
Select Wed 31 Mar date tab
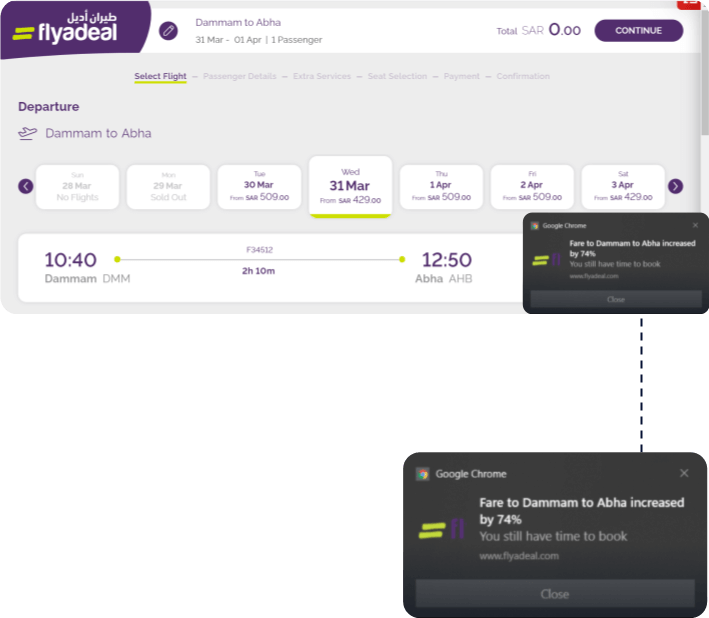(350, 186)
